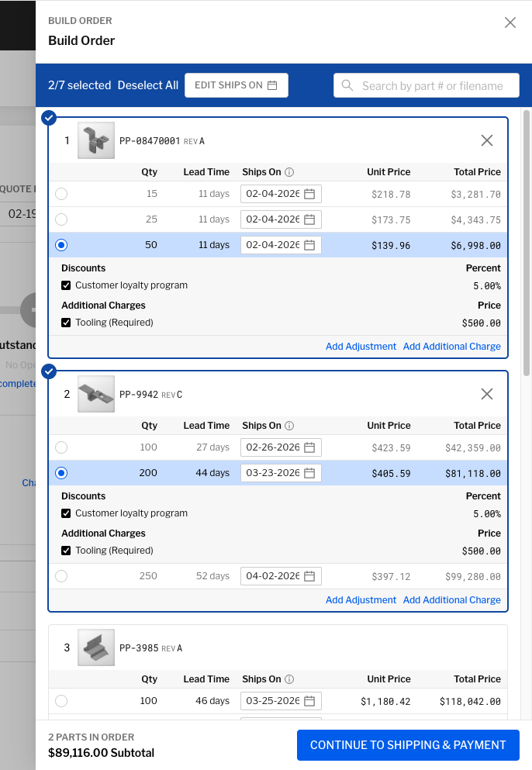Show Ships On info for PP-08470001
This screenshot has width=532, height=770.
click(x=289, y=172)
